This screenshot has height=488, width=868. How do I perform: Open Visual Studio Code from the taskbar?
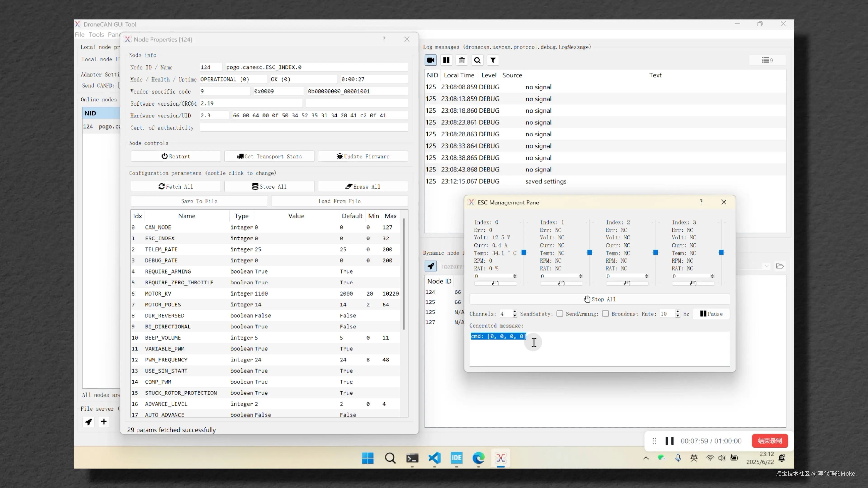tap(434, 458)
